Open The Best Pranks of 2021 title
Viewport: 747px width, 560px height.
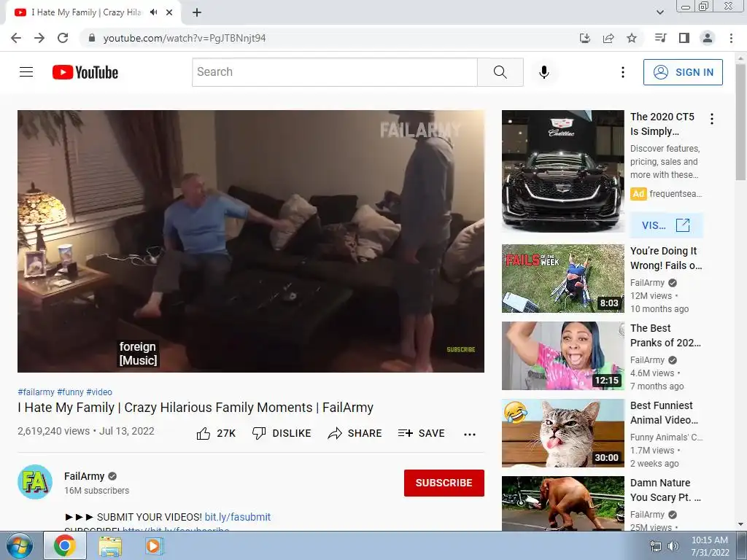(665, 335)
